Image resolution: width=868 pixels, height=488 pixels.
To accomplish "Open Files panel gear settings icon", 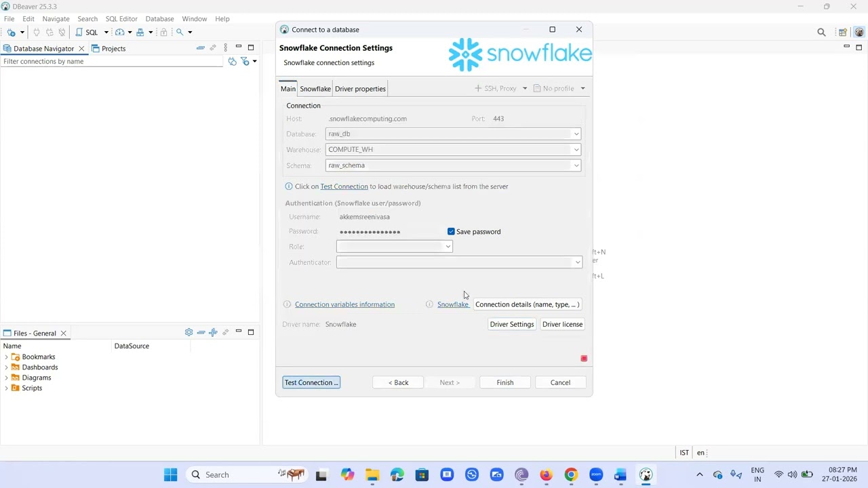I will click(x=189, y=332).
